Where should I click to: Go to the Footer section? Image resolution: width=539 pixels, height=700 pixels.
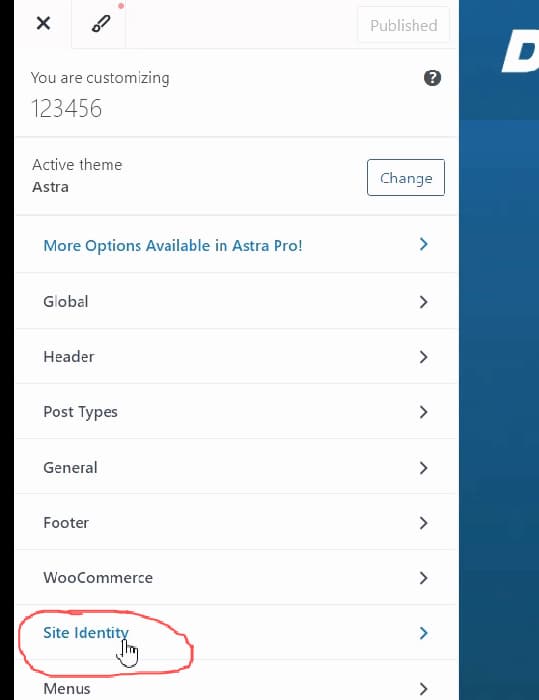click(237, 523)
